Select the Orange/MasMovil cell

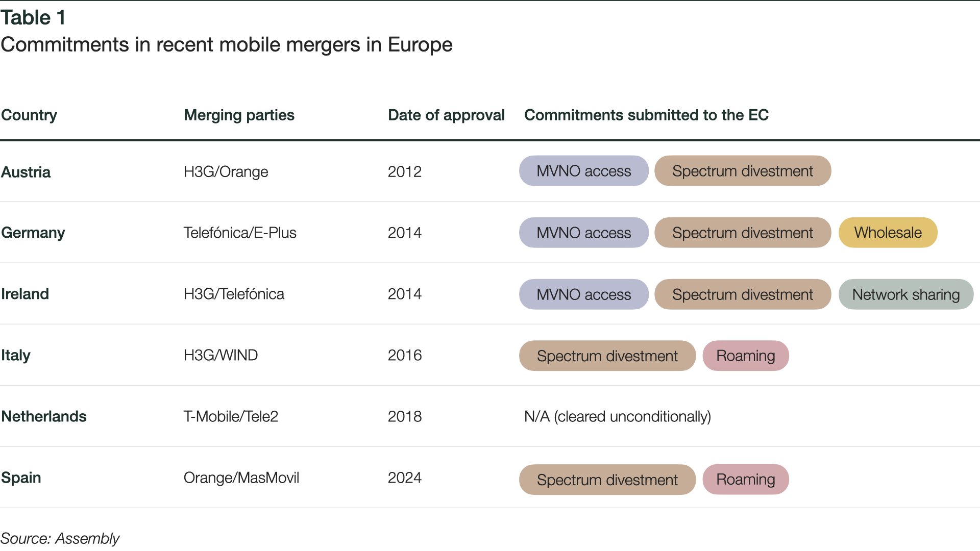tap(241, 478)
